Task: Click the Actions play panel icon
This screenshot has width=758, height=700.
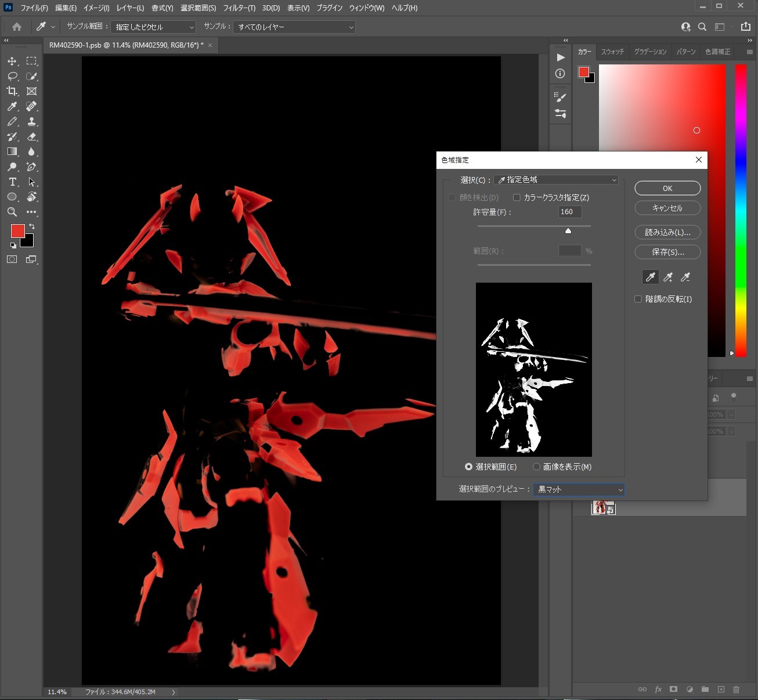Action: pyautogui.click(x=560, y=57)
